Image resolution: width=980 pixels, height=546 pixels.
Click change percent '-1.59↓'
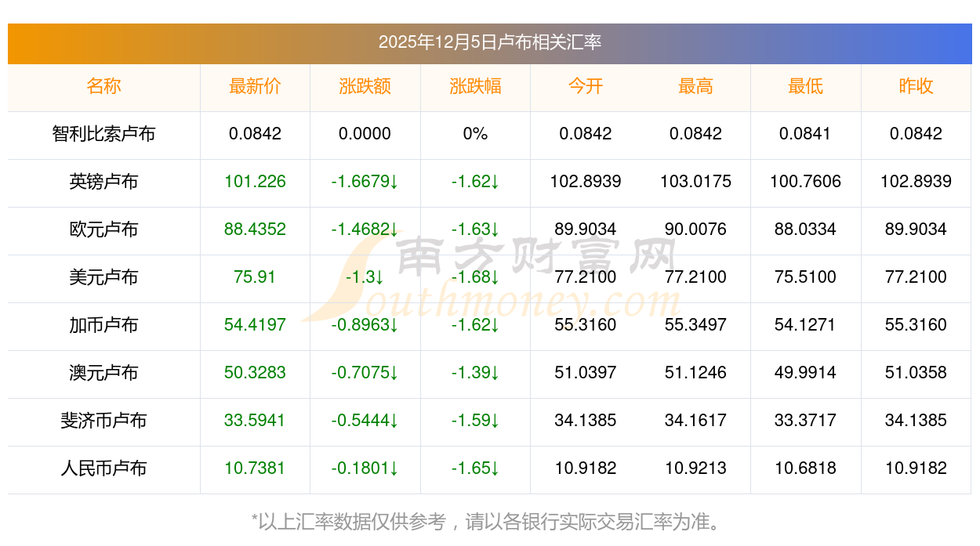point(475,421)
